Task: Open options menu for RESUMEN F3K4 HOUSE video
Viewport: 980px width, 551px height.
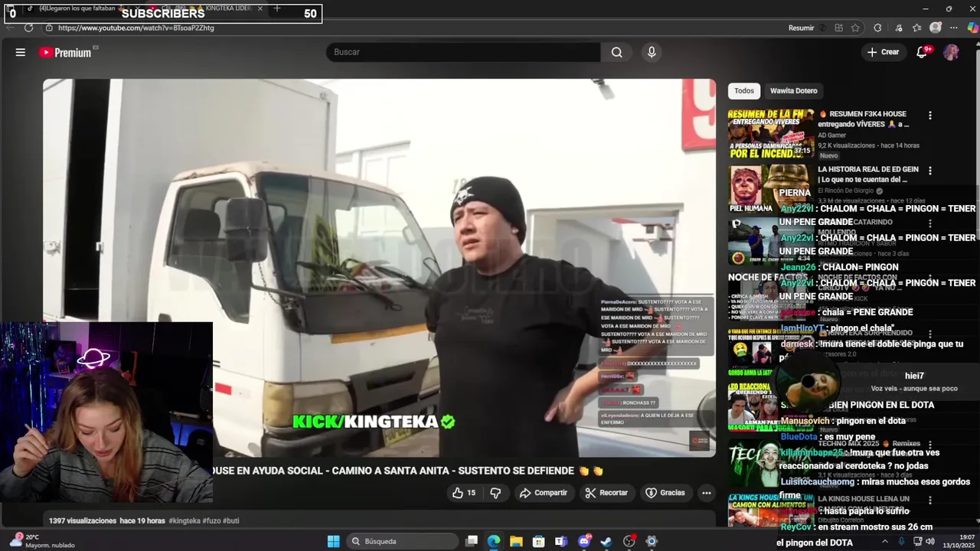Action: [x=930, y=116]
